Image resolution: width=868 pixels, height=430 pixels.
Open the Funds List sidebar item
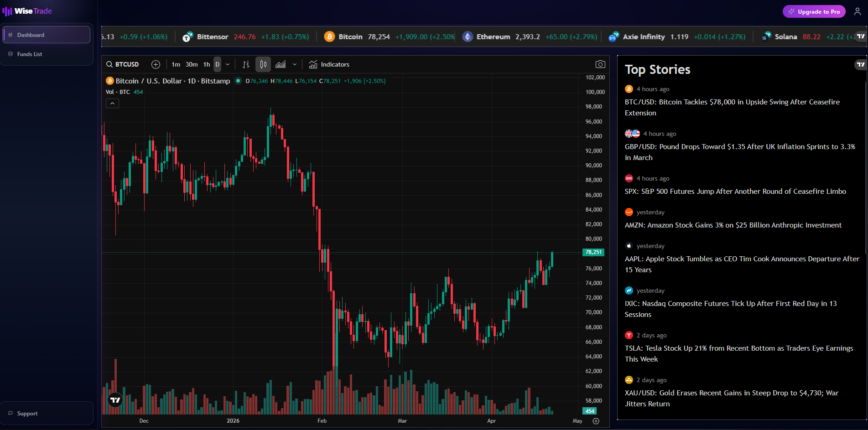pos(47,54)
